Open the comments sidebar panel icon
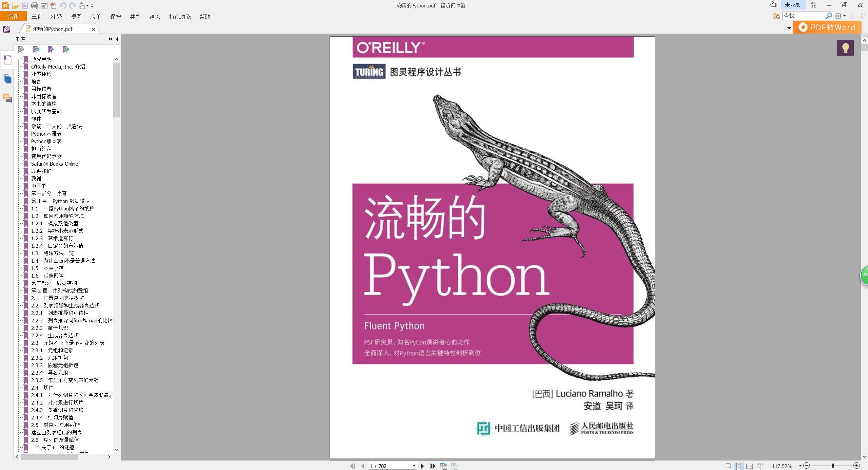The image size is (868, 470). point(7,98)
